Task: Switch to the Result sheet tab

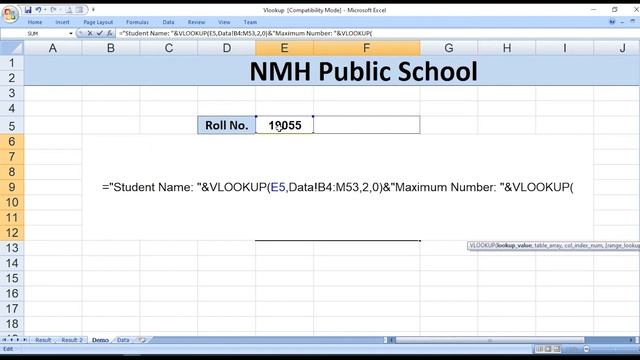Action: [x=43, y=340]
